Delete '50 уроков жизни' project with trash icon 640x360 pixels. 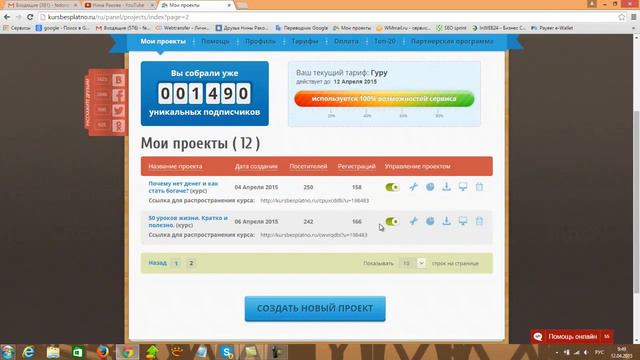click(x=479, y=221)
